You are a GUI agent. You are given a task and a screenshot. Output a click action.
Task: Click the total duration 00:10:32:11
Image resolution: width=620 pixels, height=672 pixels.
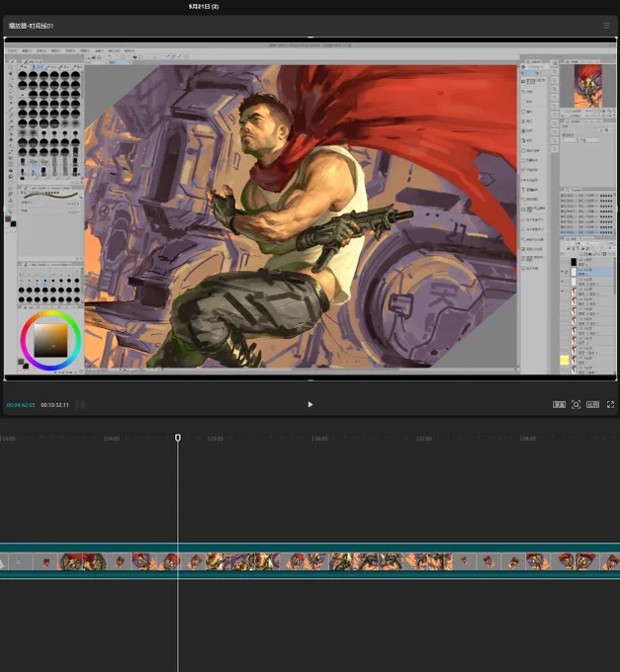point(54,405)
